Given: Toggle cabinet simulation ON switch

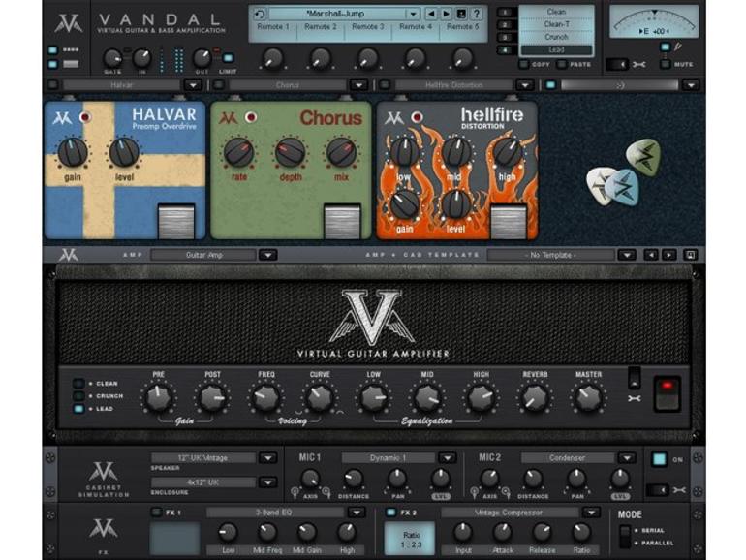Looking at the screenshot, I should click(x=659, y=459).
